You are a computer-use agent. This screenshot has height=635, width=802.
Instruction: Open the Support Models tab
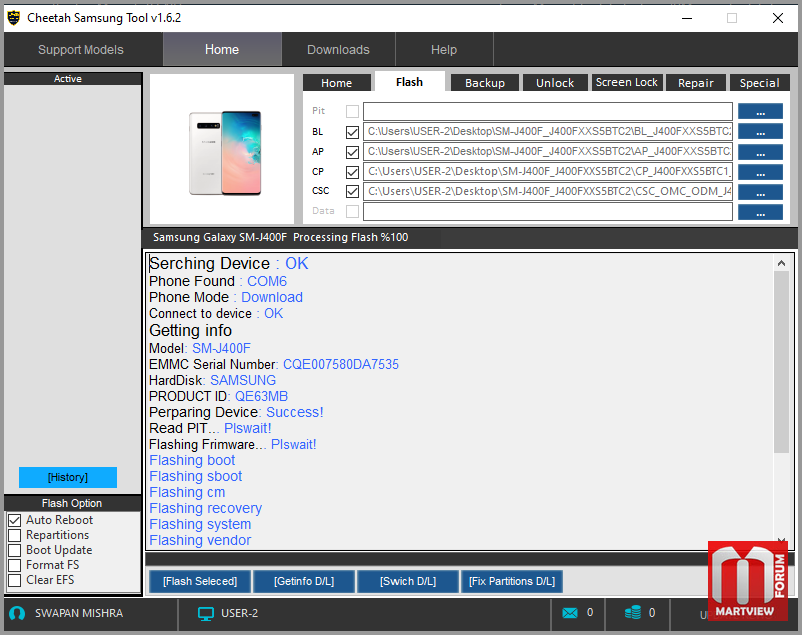point(81,50)
